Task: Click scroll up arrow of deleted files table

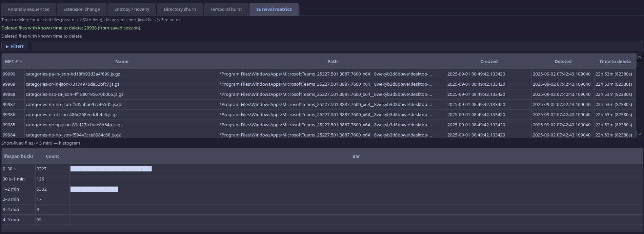Action: click(639, 57)
